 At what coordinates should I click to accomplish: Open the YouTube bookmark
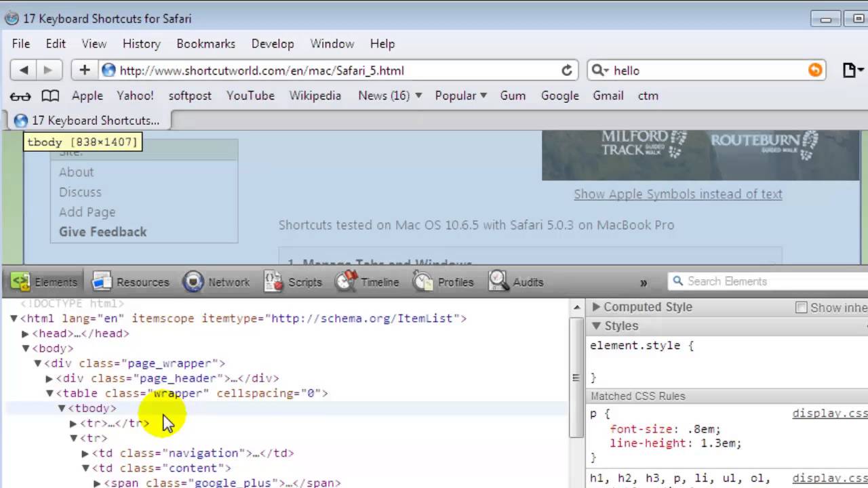[x=250, y=96]
